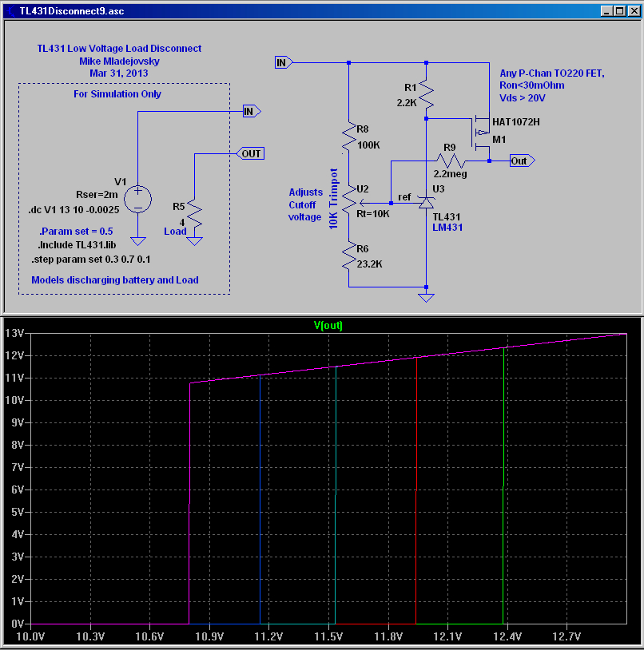Click the OUT port label in the simulation box
The height and width of the screenshot is (650, 644).
(x=250, y=154)
